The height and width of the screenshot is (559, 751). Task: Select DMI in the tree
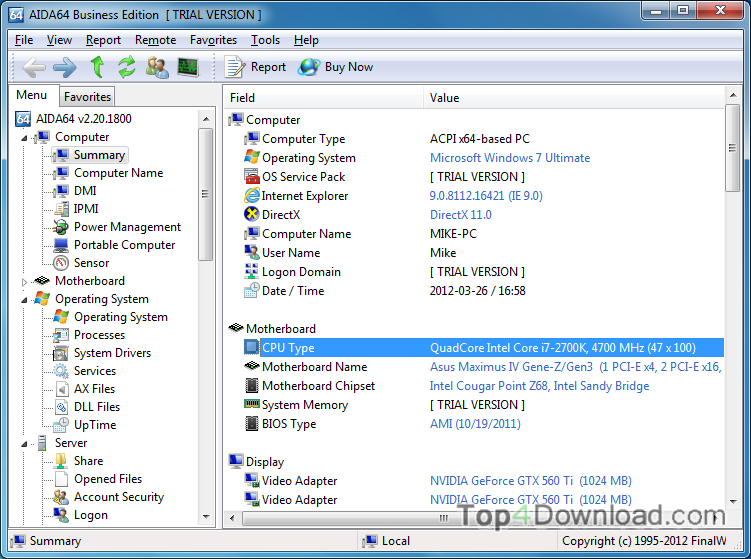coord(85,191)
